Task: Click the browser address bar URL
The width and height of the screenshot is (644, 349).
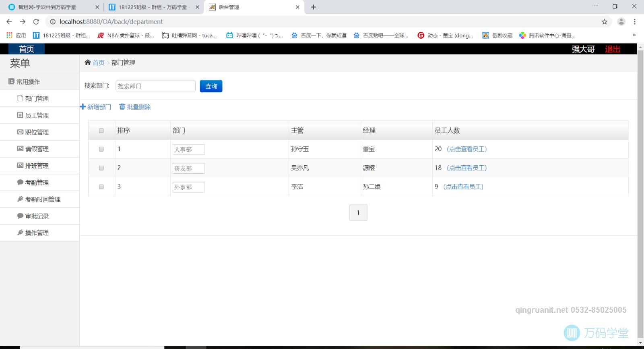Action: coord(111,22)
